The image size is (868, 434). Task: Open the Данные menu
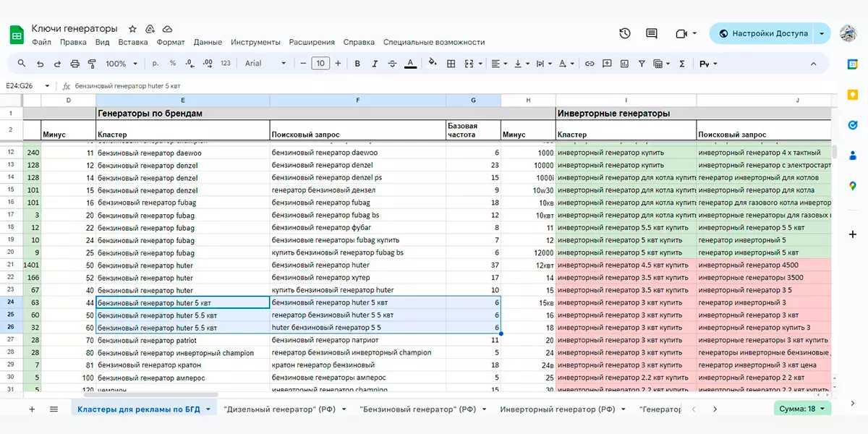[x=208, y=42]
